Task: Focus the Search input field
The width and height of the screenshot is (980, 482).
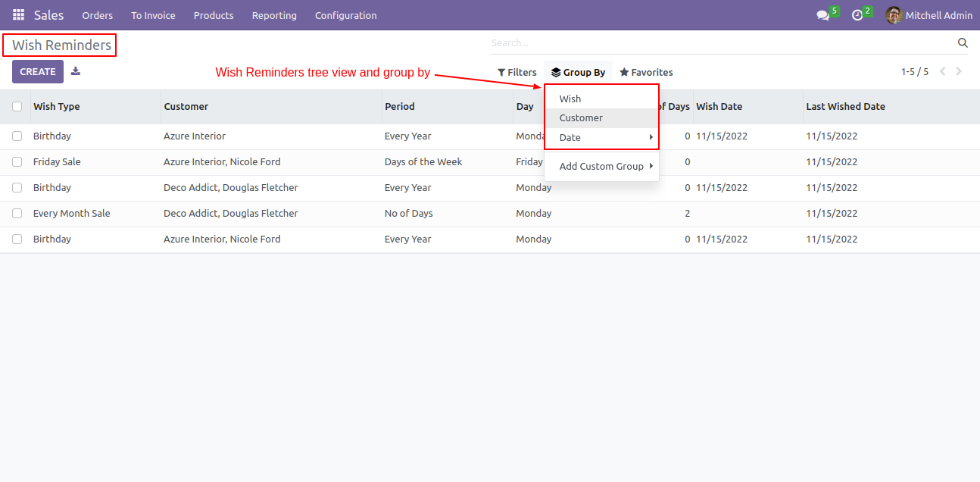Action: click(723, 43)
